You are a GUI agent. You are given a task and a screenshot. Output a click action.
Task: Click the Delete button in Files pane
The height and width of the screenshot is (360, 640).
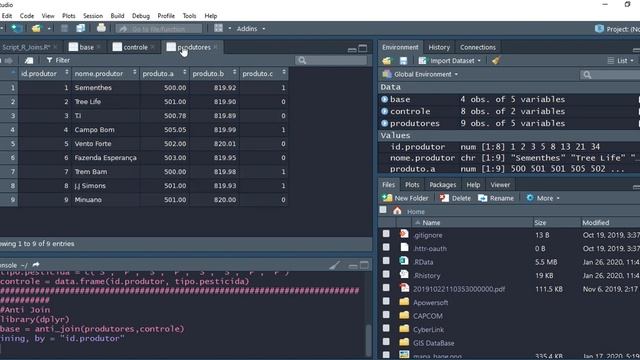455,198
